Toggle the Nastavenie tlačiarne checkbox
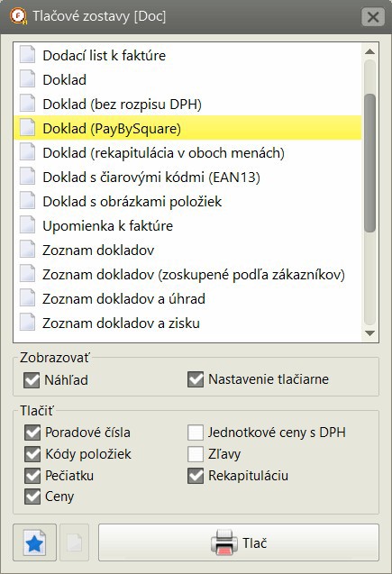 [x=196, y=379]
